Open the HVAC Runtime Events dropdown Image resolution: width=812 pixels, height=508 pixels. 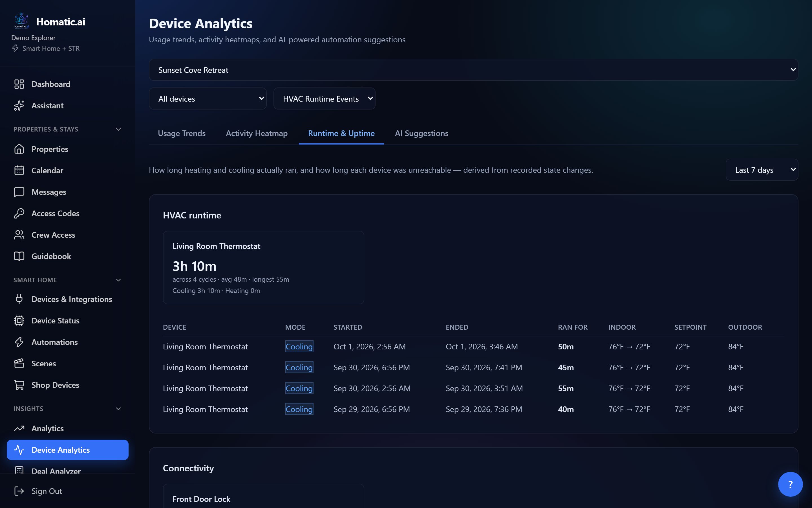point(325,99)
